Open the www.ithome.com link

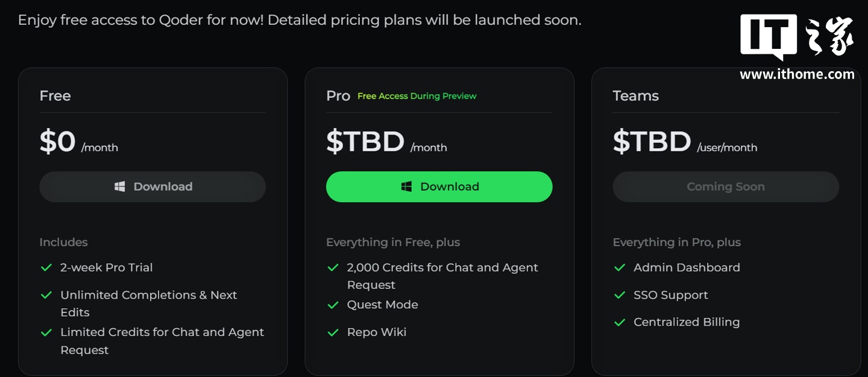pyautogui.click(x=797, y=74)
